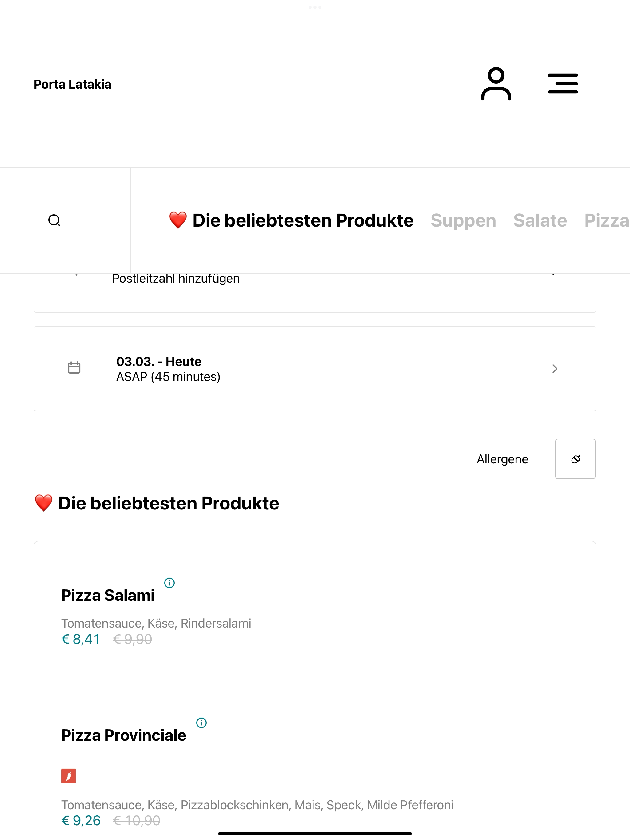The width and height of the screenshot is (630, 840).
Task: Select the Pizza Salami product card
Action: [315, 611]
